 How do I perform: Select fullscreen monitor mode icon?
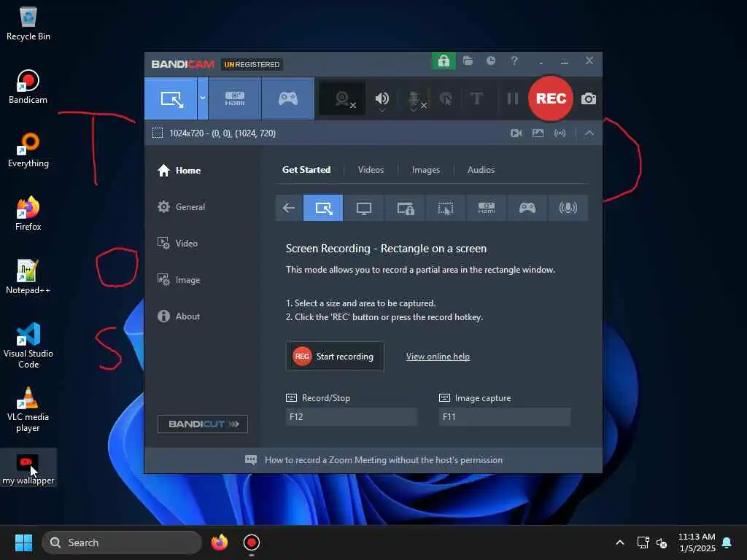click(363, 208)
